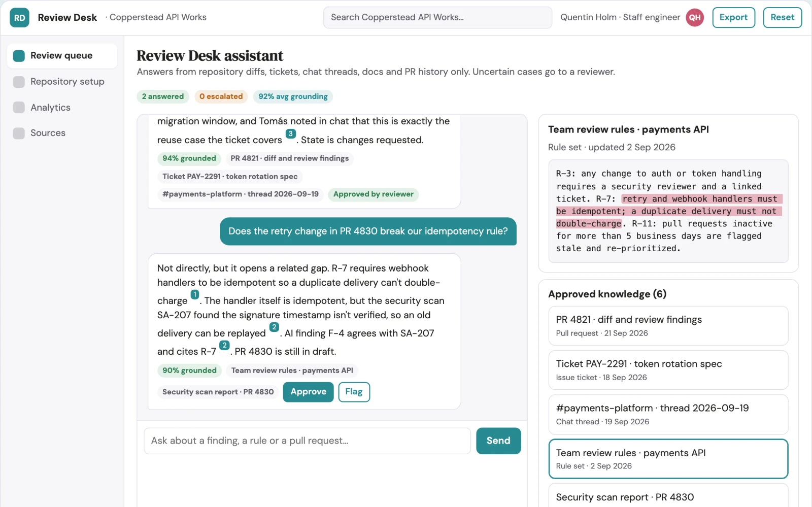Open 'Ticket PAY-2291 · token rotation spec' chip
The image size is (812, 507).
pyautogui.click(x=230, y=177)
